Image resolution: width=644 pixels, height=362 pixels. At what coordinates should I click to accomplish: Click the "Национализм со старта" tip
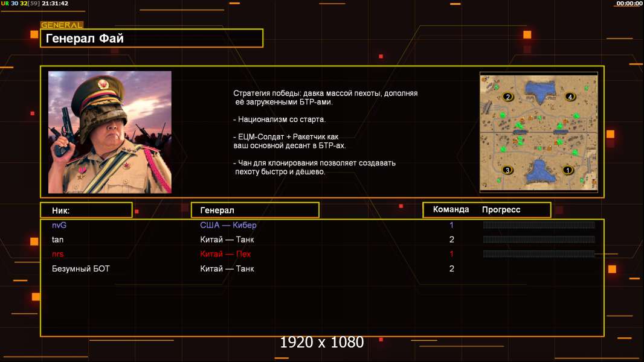coord(279,119)
